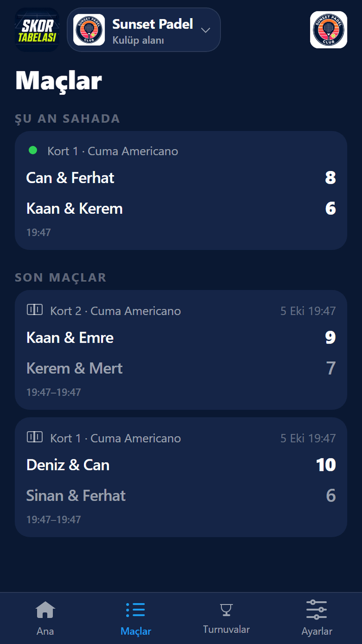Click the Son Maçlar section header

coord(61,278)
